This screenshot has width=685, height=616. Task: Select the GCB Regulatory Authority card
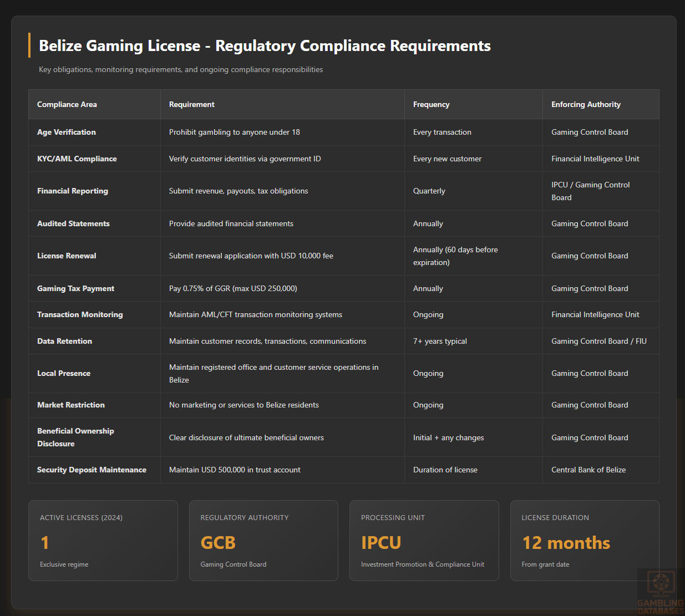point(263,541)
